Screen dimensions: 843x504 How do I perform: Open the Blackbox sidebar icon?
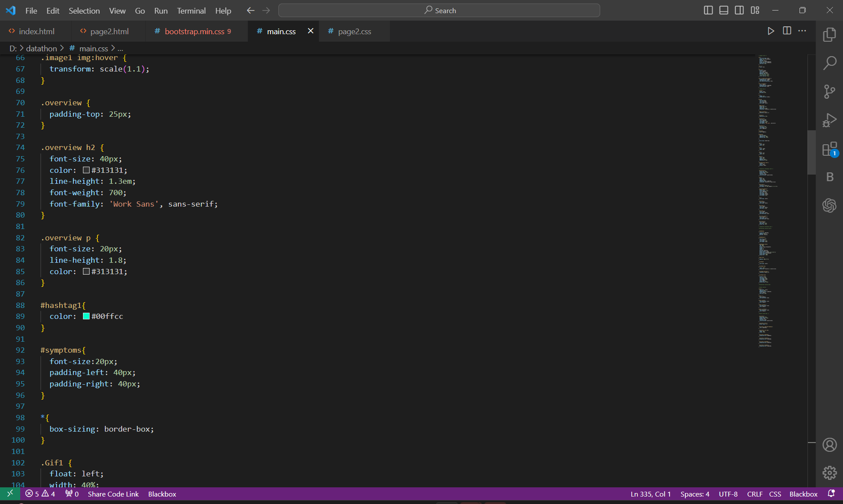(829, 177)
